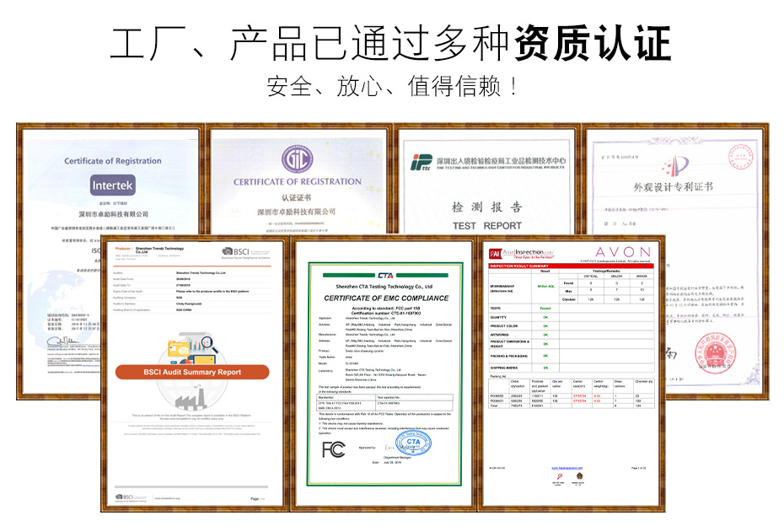Click the CTA logo at certificate top

[x=385, y=276]
